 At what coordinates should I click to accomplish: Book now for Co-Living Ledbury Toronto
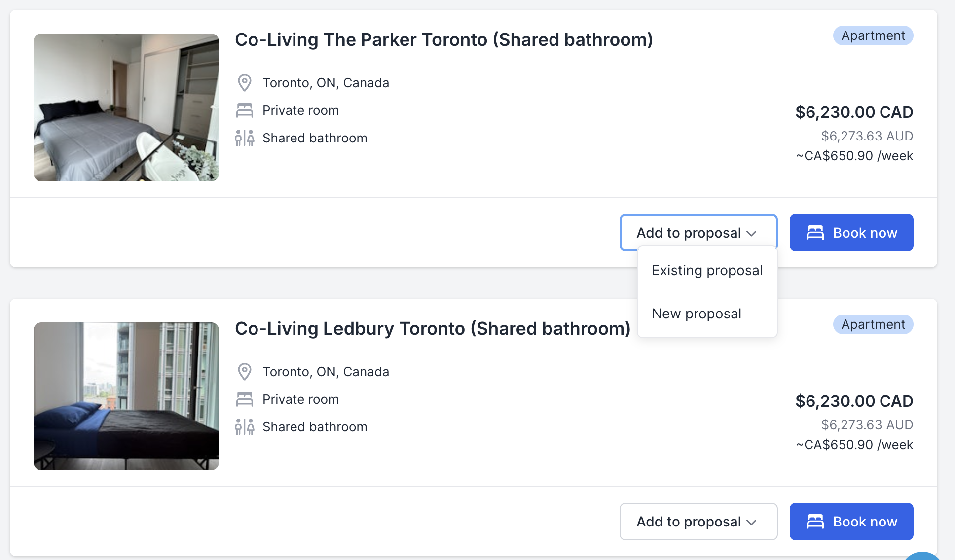click(x=851, y=522)
